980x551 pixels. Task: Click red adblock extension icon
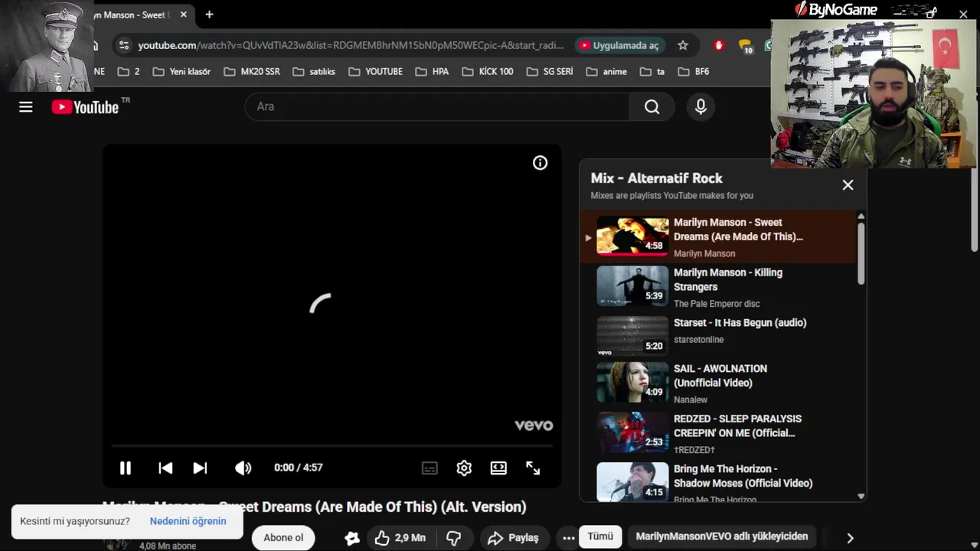pos(718,45)
